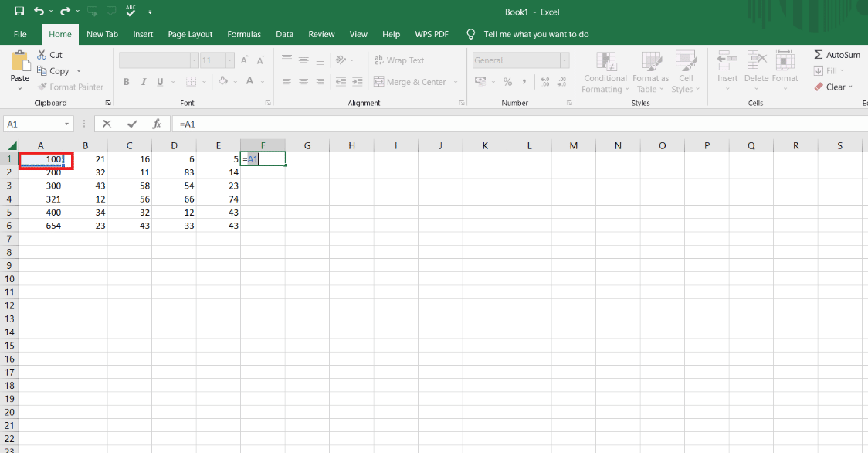
Task: Switch to the Page Layout tab
Action: click(x=190, y=34)
